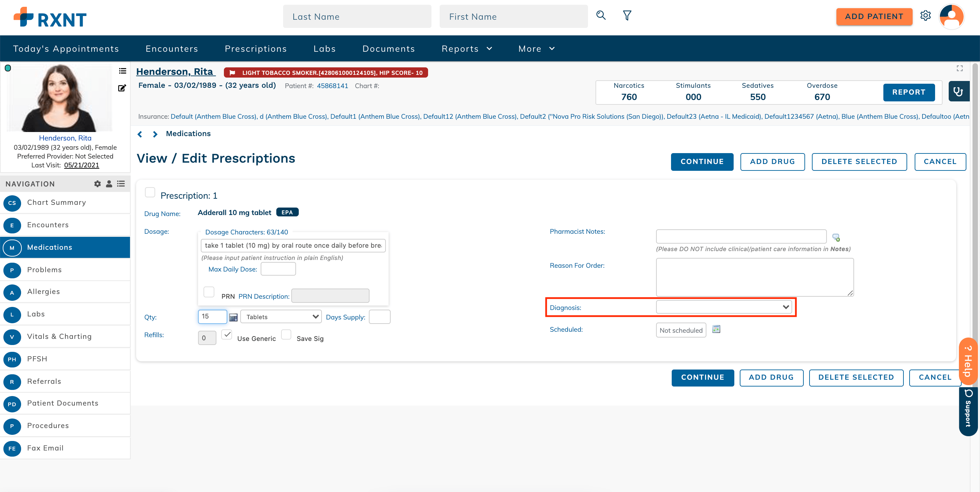The width and height of the screenshot is (980, 492).
Task: Expand the Reports menu
Action: [x=467, y=49]
